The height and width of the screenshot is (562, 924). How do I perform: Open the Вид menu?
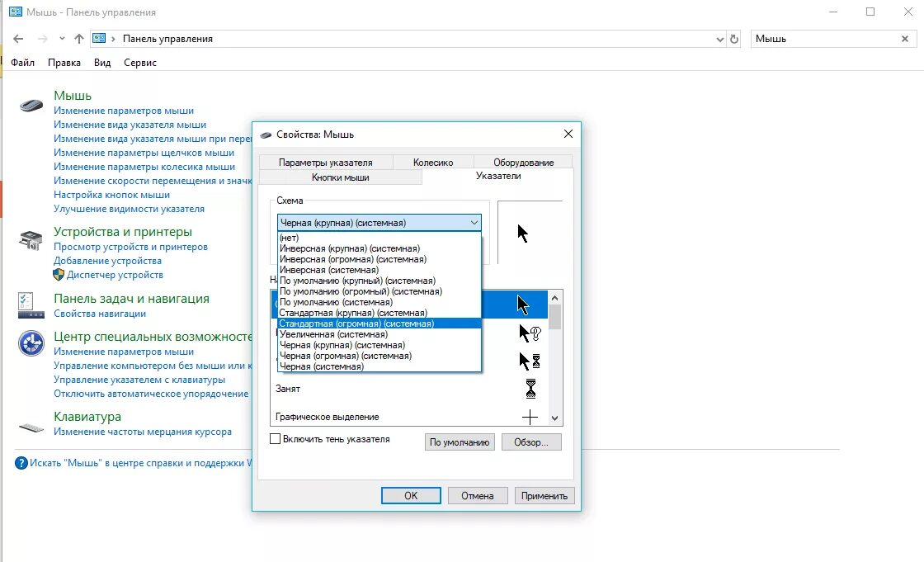coord(102,63)
